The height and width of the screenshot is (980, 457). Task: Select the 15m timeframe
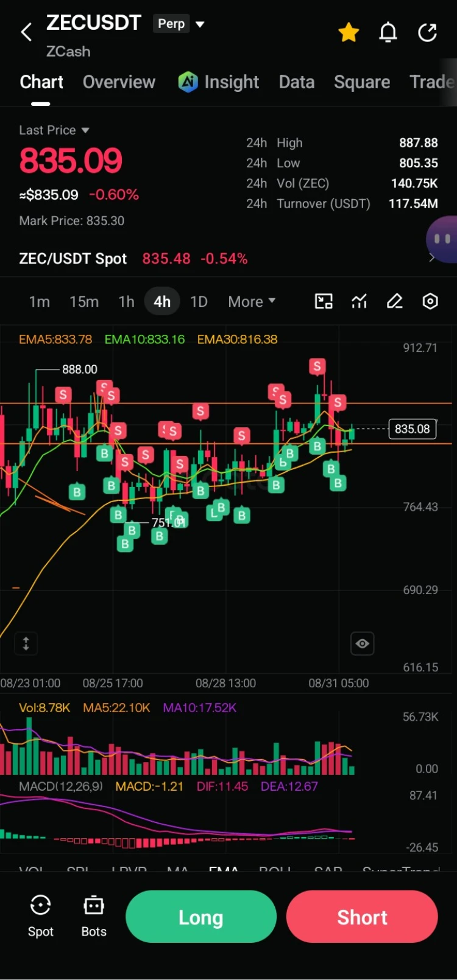click(x=84, y=302)
